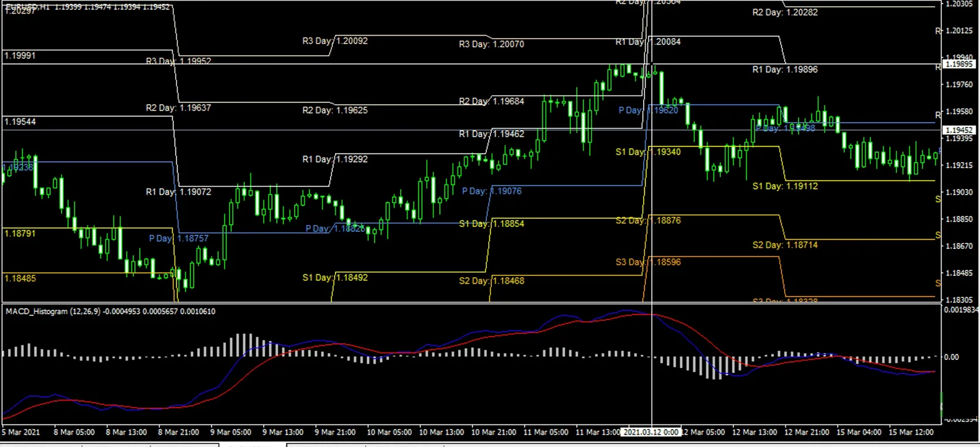
Task: Select the active chart tab at bottom
Action: (x=252, y=445)
